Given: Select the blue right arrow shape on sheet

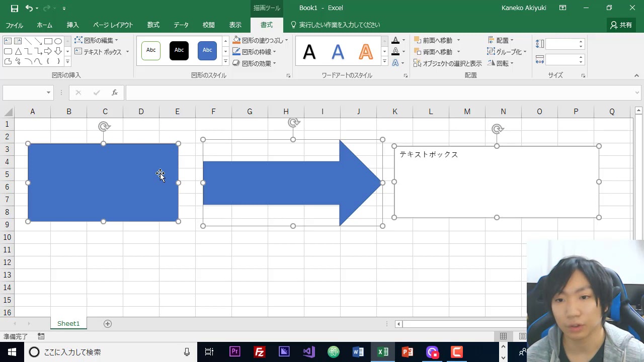Looking at the screenshot, I should [292, 183].
